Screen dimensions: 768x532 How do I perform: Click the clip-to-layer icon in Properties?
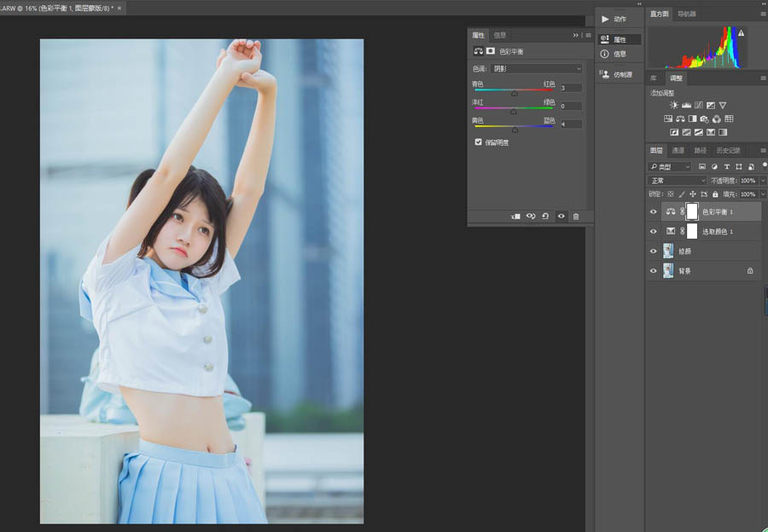[x=515, y=217]
